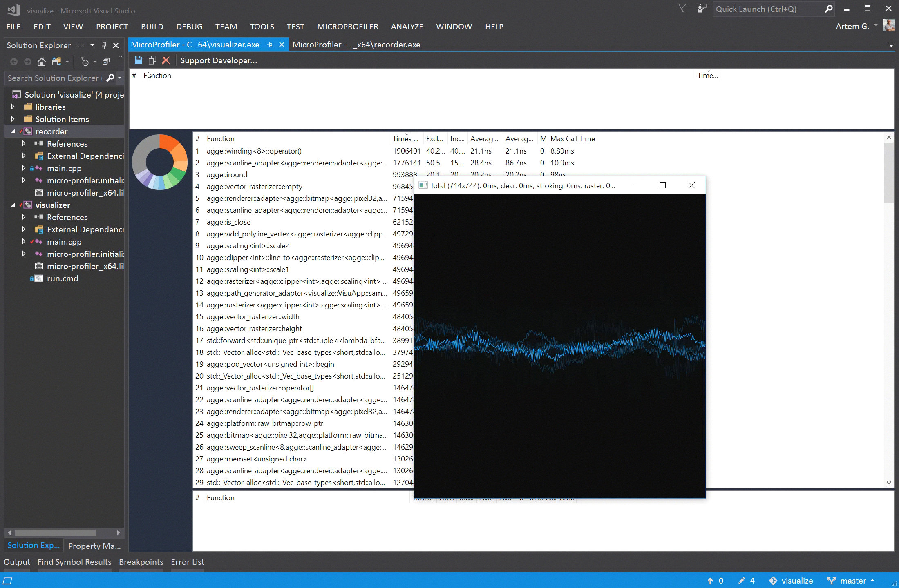Viewport: 899px width, 588px height.
Task: Expand the libraries folder
Action: point(13,107)
